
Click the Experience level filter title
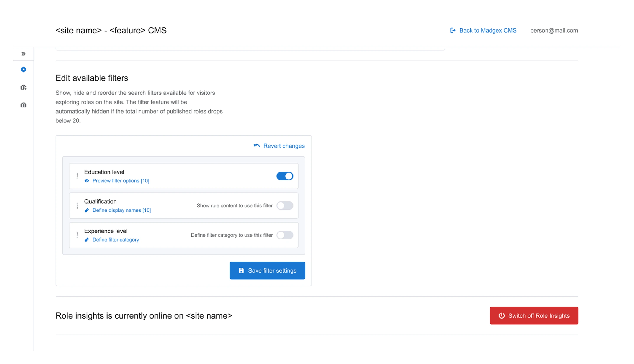(106, 231)
